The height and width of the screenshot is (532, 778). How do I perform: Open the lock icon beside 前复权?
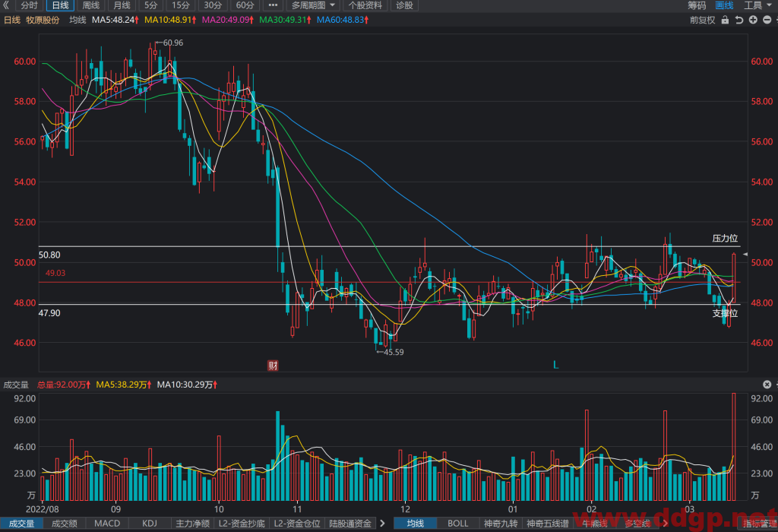pyautogui.click(x=725, y=20)
